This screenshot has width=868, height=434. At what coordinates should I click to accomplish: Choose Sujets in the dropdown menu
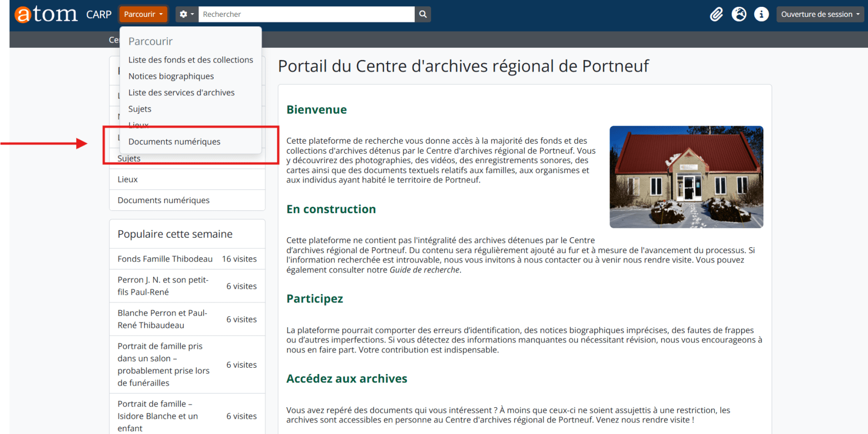pyautogui.click(x=139, y=109)
